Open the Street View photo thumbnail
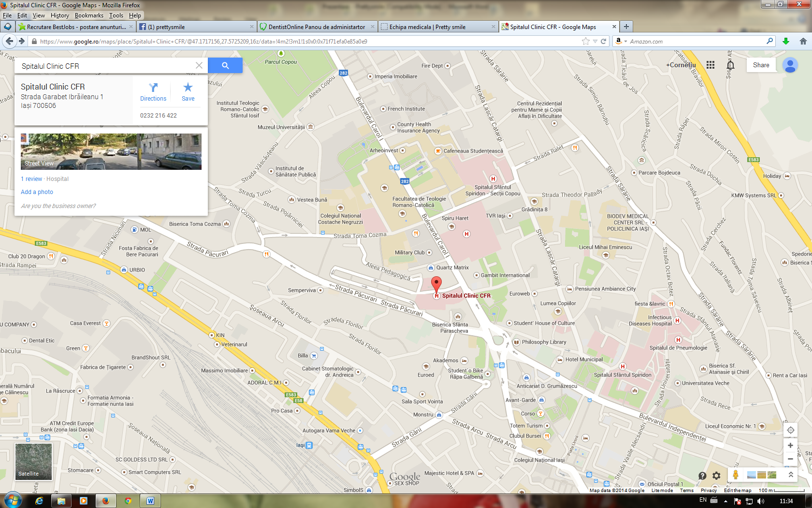This screenshot has width=812, height=508. 111,151
